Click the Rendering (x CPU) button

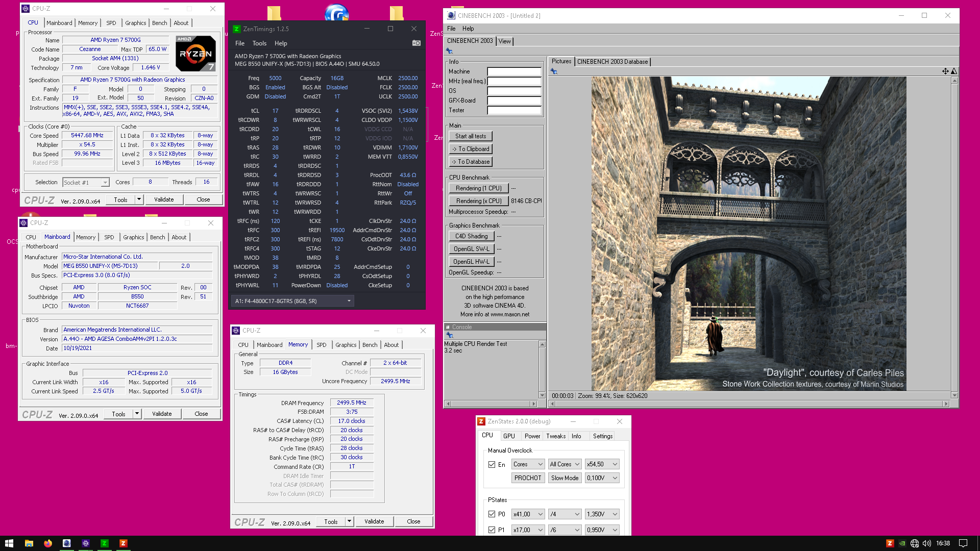[x=479, y=201]
